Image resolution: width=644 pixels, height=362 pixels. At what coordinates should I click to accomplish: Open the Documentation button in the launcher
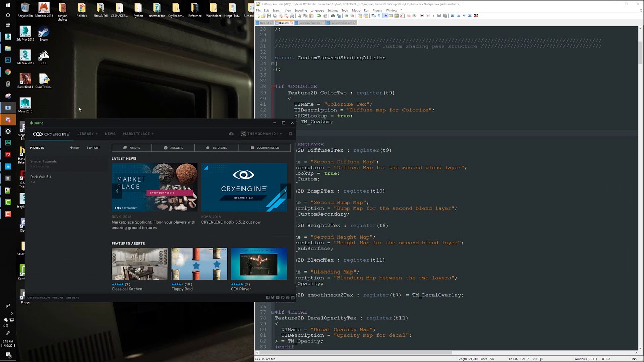point(265,148)
